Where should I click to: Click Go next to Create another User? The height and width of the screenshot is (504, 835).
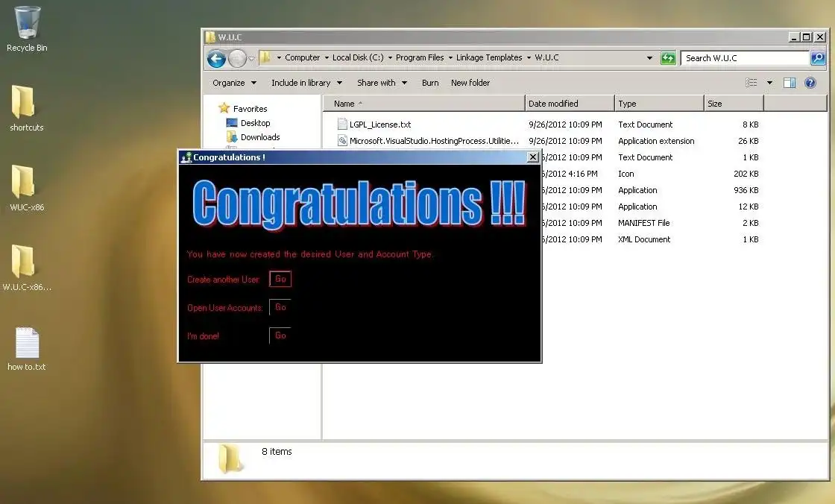click(x=280, y=279)
